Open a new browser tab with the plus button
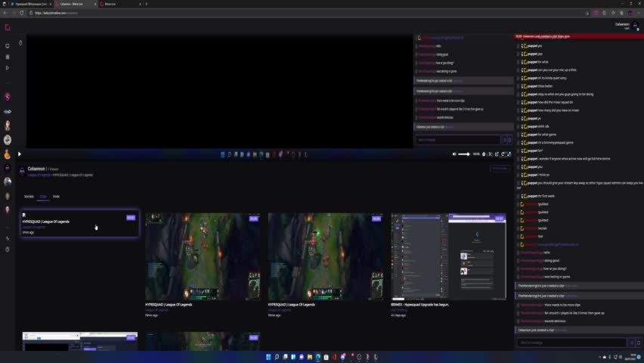644x363 pixels. (147, 4)
